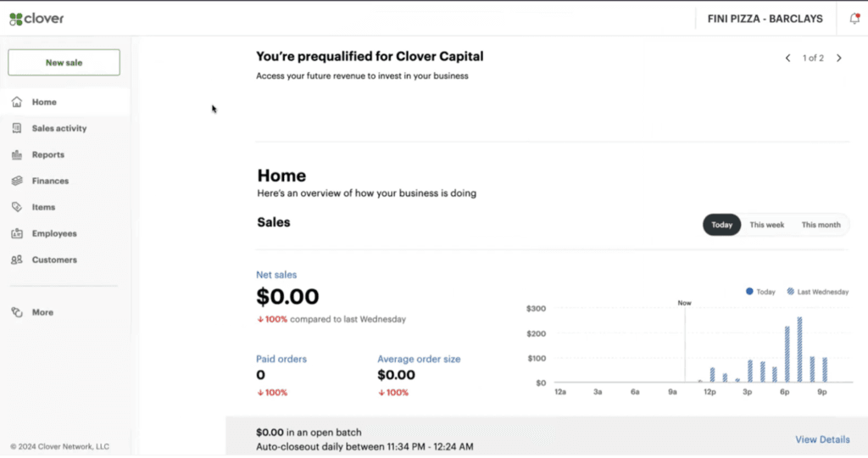
Task: Click the Employees ID badge icon
Action: tap(16, 234)
